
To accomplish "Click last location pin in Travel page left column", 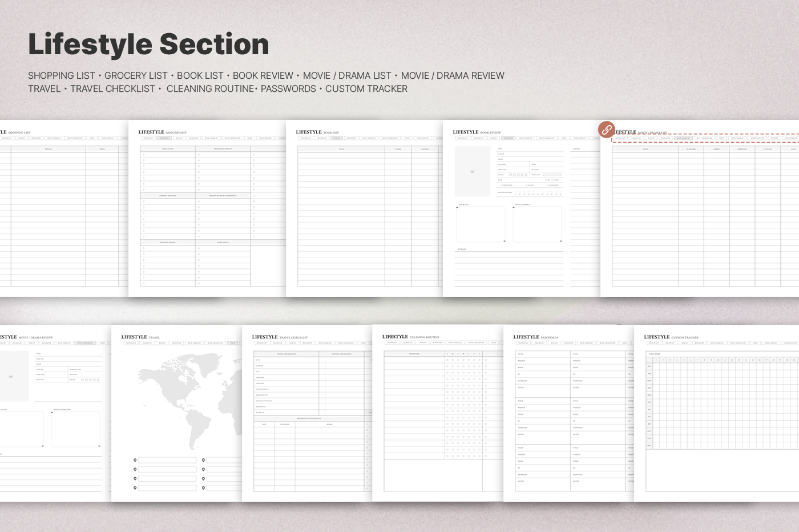I will coord(135,488).
